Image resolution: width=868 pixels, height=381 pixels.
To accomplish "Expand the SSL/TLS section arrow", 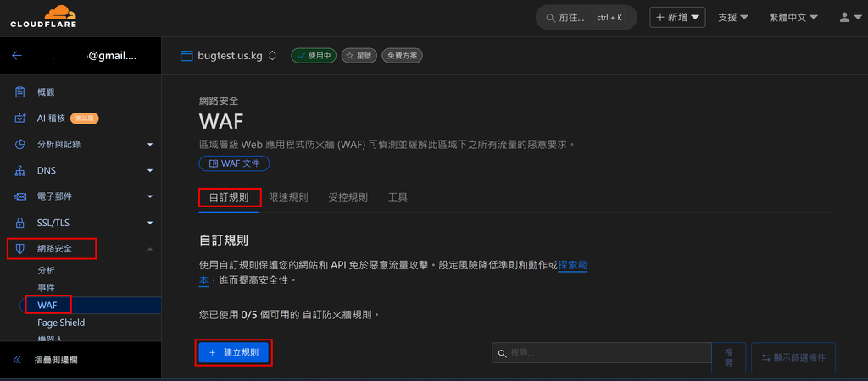I will [x=150, y=223].
